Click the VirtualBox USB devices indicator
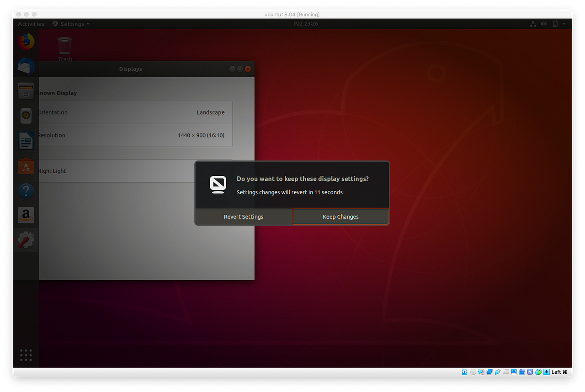Image resolution: width=585 pixels, height=392 pixels. [498, 372]
